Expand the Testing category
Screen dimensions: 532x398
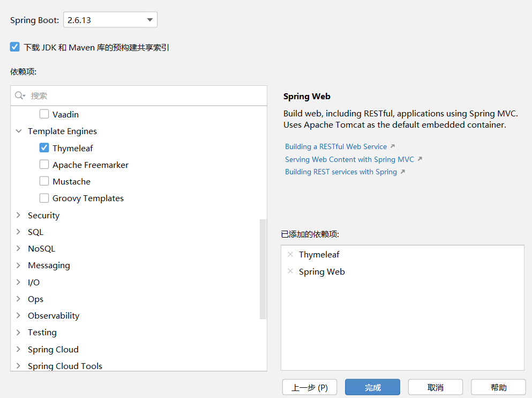(x=19, y=332)
